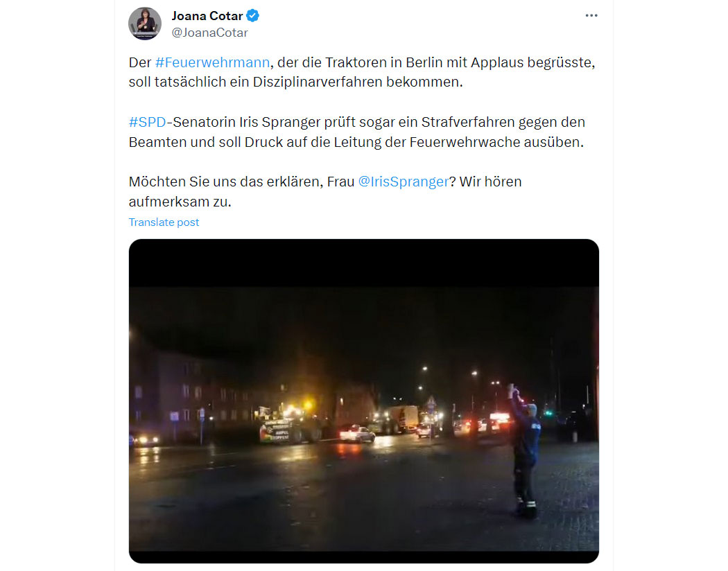Click the blue verified badge
This screenshot has height=571, width=728.
pyautogui.click(x=252, y=16)
